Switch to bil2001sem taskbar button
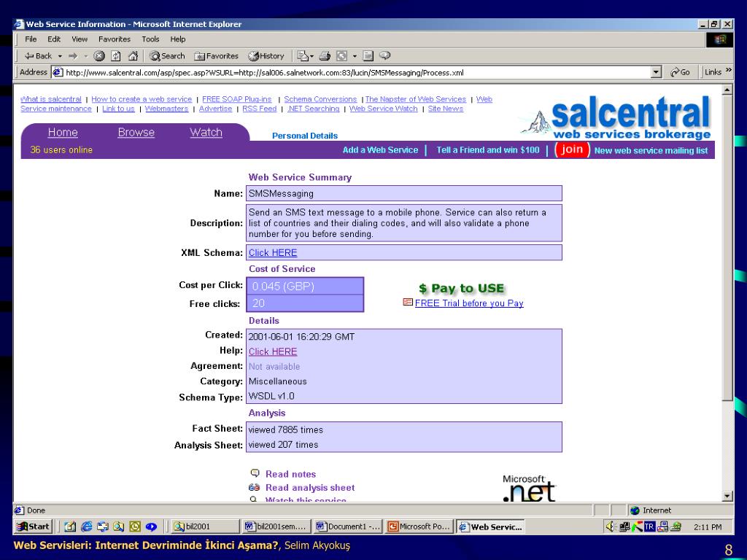The image size is (747, 560). click(276, 526)
